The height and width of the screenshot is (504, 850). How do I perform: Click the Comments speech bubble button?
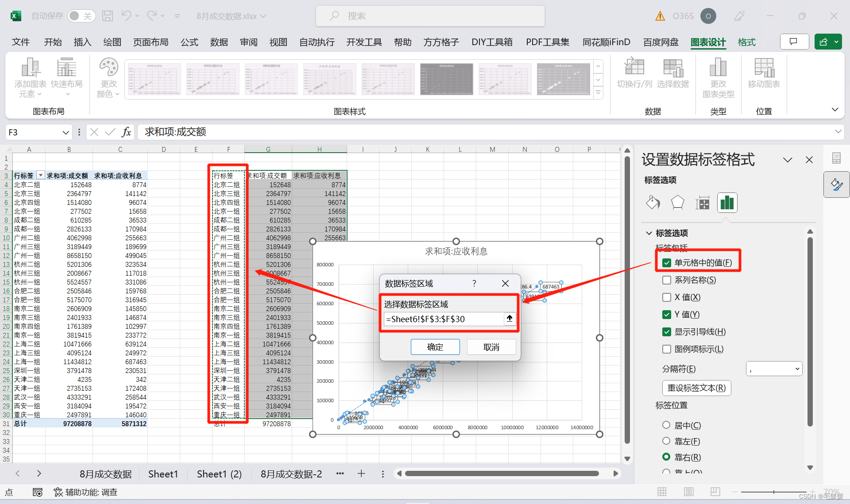pyautogui.click(x=794, y=42)
